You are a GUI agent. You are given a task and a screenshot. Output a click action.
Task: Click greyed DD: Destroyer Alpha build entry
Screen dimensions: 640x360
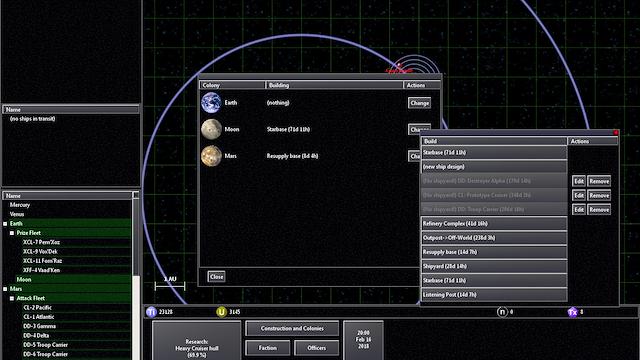(x=494, y=181)
